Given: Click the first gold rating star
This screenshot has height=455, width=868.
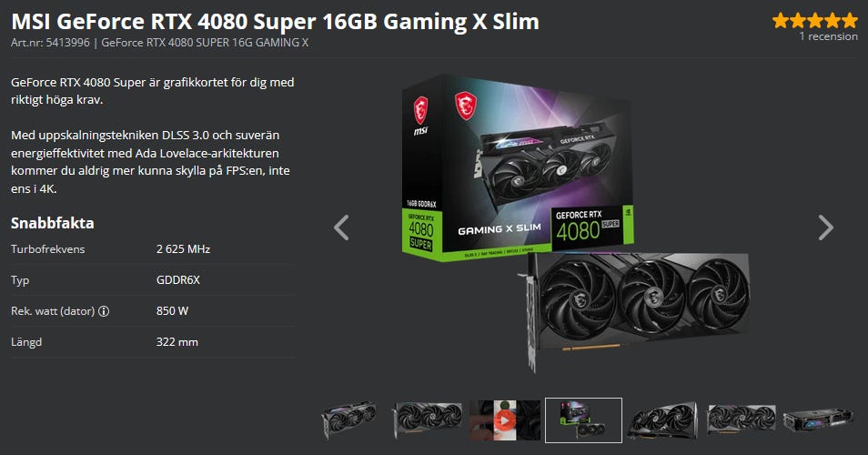Looking at the screenshot, I should [781, 21].
